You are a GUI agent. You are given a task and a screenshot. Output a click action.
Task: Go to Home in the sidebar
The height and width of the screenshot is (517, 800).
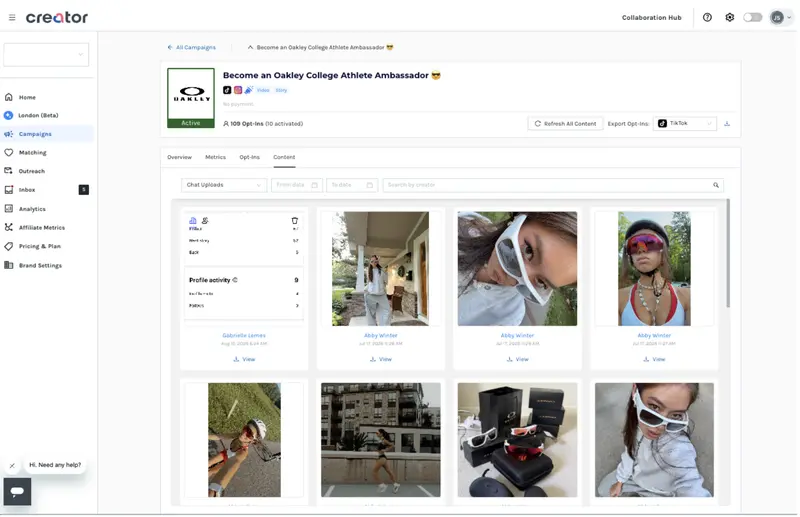tap(27, 97)
